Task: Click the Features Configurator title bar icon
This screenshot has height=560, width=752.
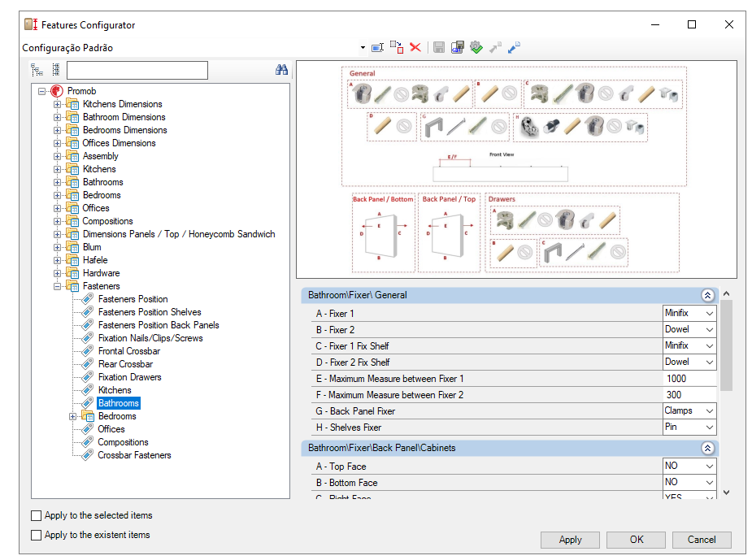Action: 31,24
